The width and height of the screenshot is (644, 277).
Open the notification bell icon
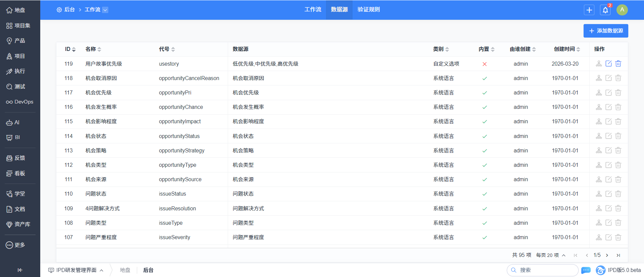pyautogui.click(x=605, y=10)
